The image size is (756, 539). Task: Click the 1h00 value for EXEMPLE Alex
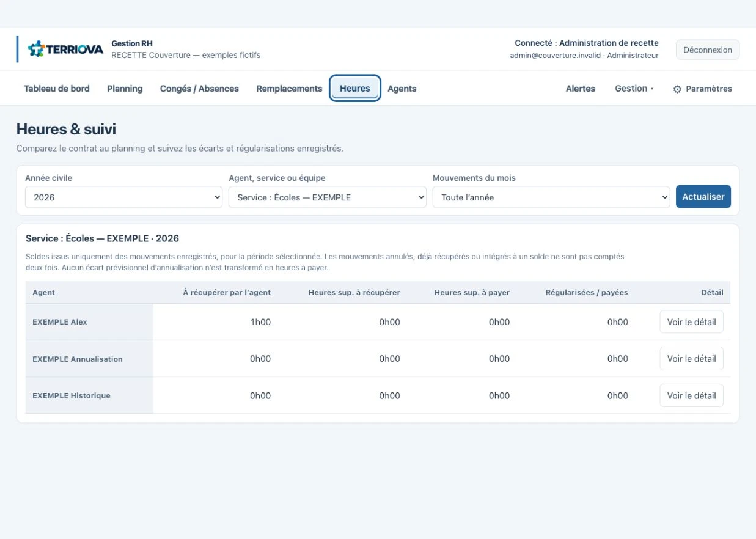[x=260, y=322]
